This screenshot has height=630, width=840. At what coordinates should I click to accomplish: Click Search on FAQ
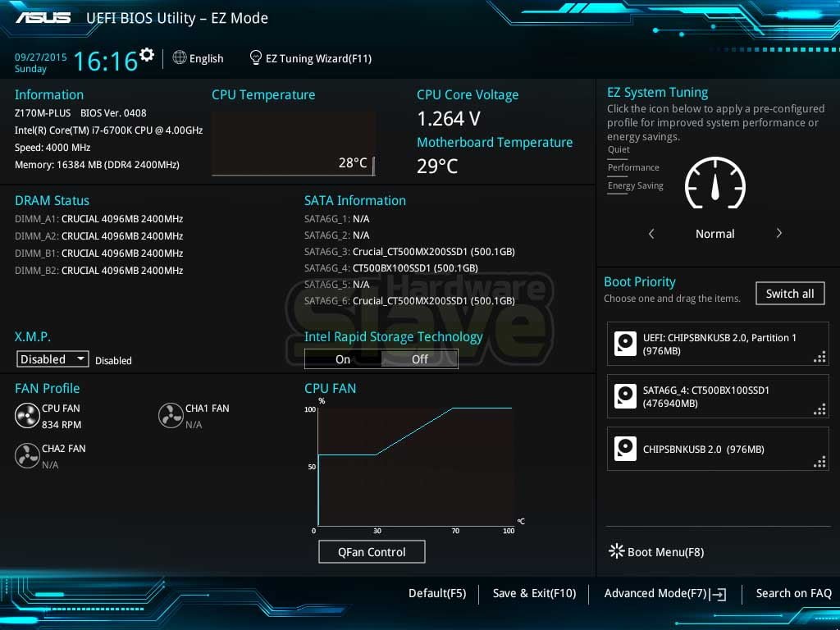click(x=793, y=593)
